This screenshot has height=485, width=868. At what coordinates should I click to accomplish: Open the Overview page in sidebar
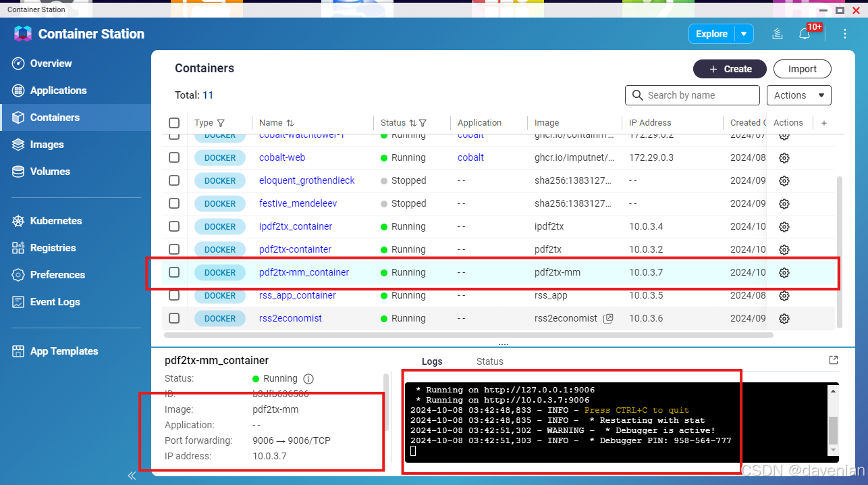coord(51,63)
